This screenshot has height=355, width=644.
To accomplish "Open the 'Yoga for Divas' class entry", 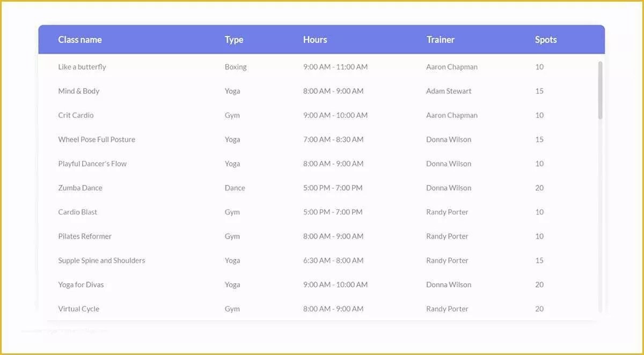I will point(80,284).
